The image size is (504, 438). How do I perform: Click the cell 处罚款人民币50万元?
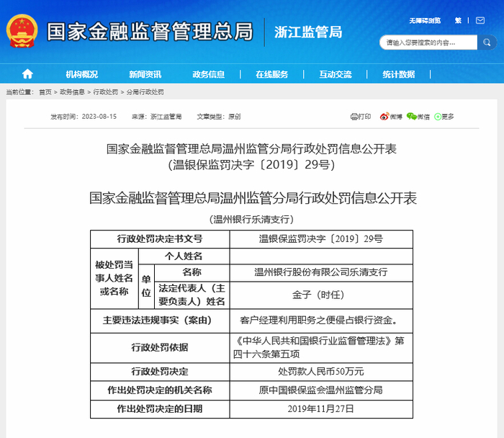tap(321, 372)
